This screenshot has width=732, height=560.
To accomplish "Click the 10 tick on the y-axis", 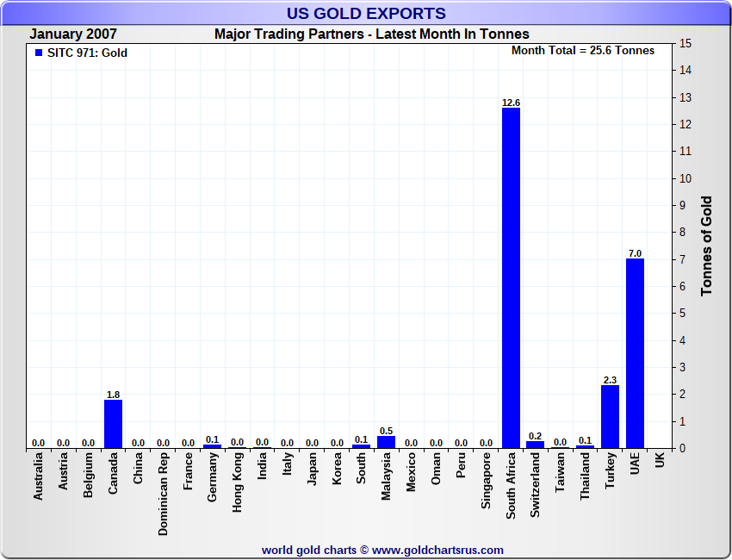I will coord(685,178).
